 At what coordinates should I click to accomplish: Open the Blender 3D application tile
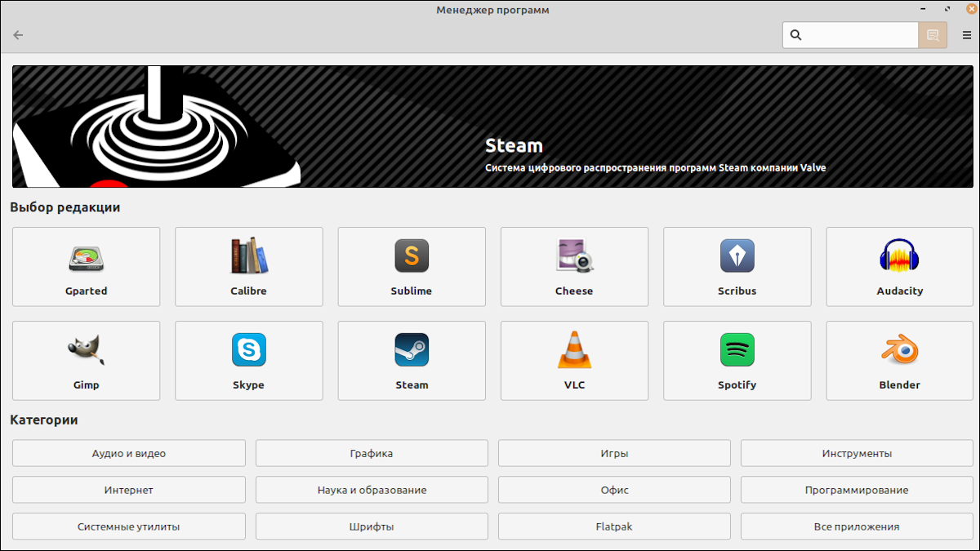click(899, 361)
